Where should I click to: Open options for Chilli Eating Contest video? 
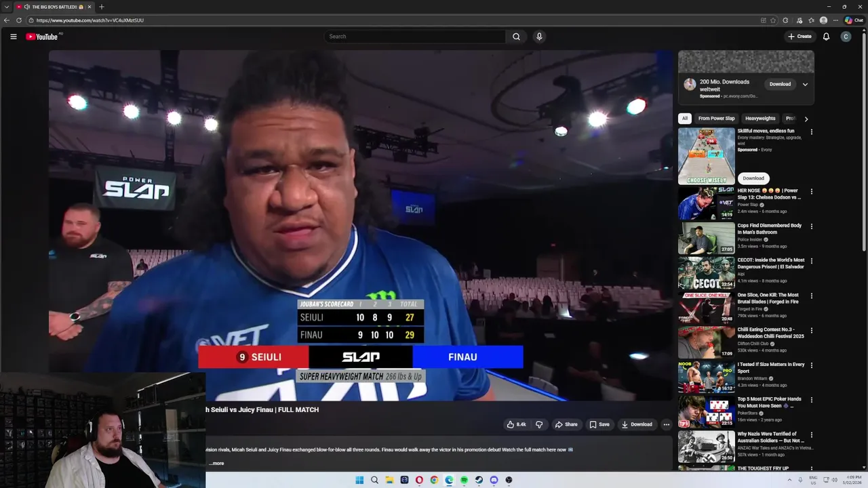point(811,331)
